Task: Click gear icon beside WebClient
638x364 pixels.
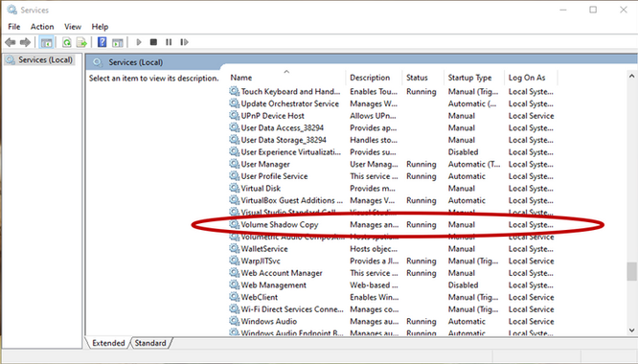Action: (234, 297)
